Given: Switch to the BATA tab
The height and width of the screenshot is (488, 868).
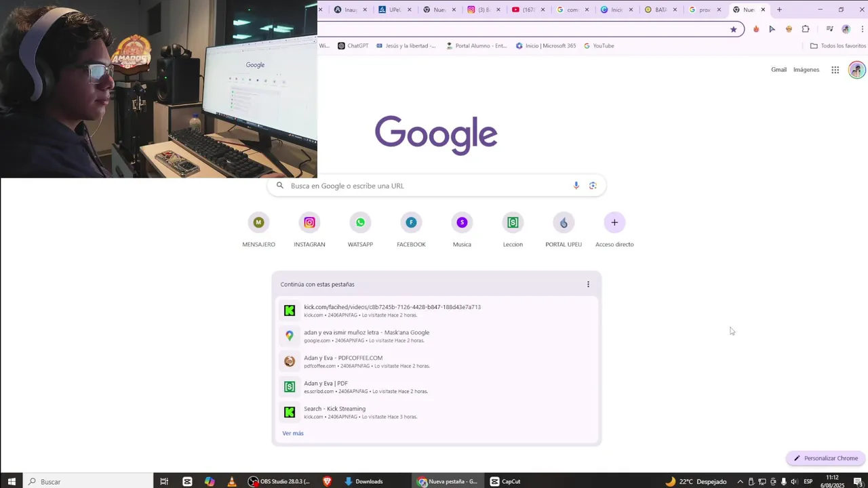Looking at the screenshot, I should click(661, 9).
